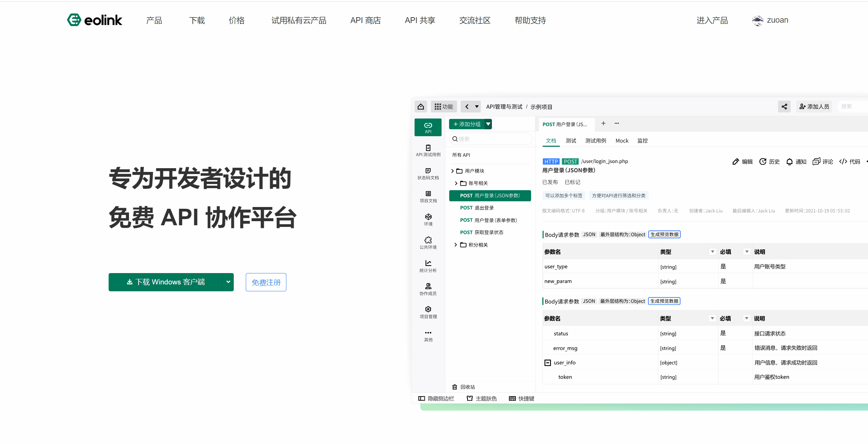Screen dimensions: 868x444
Task: Click the home icon in app toolbar
Action: pyautogui.click(x=421, y=107)
